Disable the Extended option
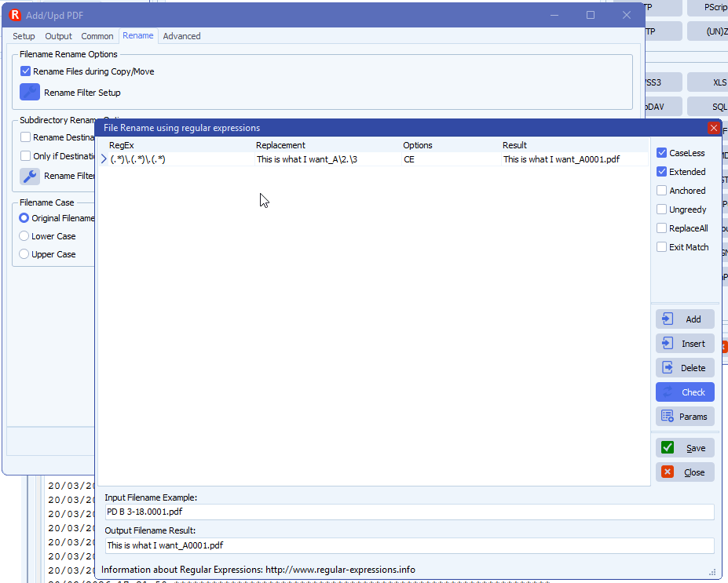Image resolution: width=728 pixels, height=583 pixels. coord(661,171)
